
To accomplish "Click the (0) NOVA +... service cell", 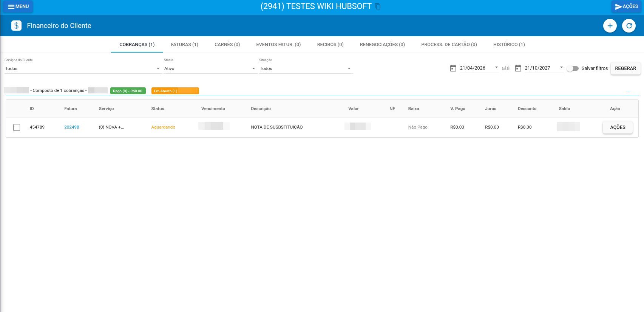I will point(111,127).
